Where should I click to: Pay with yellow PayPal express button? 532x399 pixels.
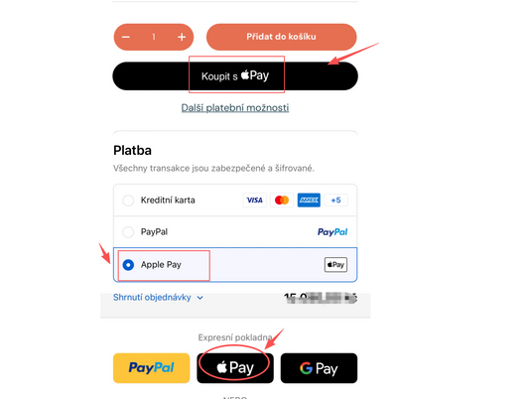coord(151,368)
